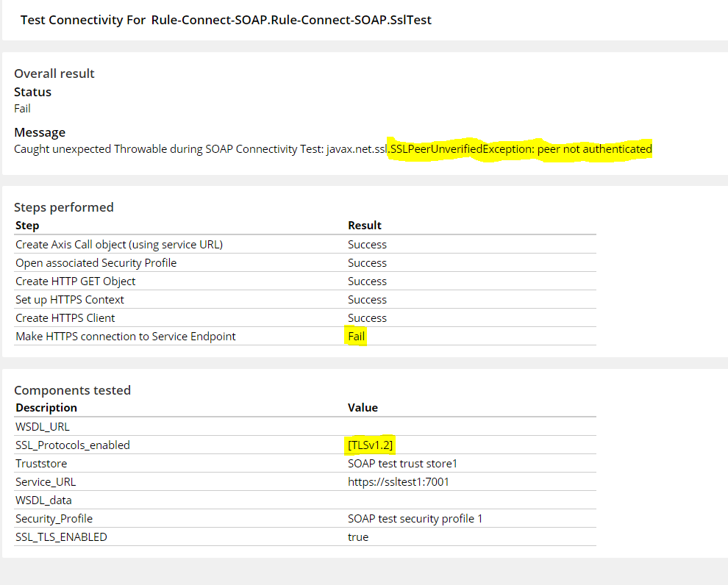Click the Truststore value SOAP test trust store1
This screenshot has width=728, height=585.
402,464
